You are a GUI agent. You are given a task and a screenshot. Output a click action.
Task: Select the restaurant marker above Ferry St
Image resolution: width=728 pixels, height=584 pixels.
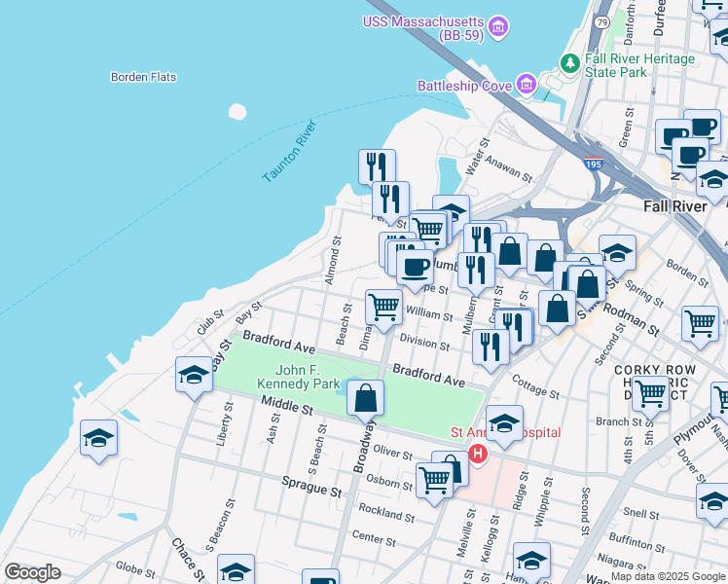pyautogui.click(x=391, y=202)
